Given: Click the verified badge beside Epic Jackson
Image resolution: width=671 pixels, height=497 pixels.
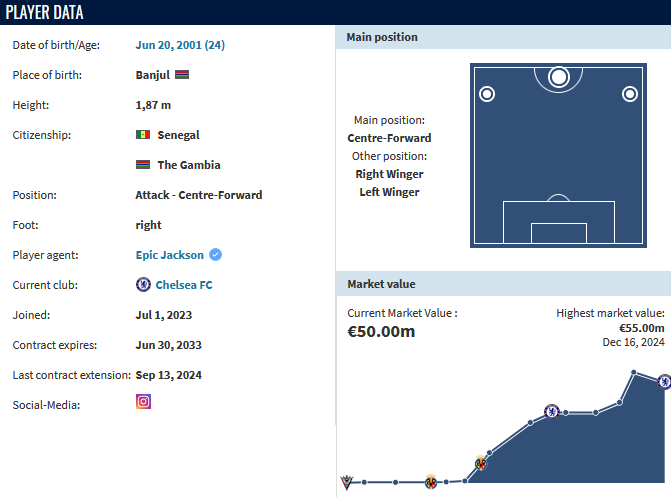Looking at the screenshot, I should pyautogui.click(x=215, y=255).
